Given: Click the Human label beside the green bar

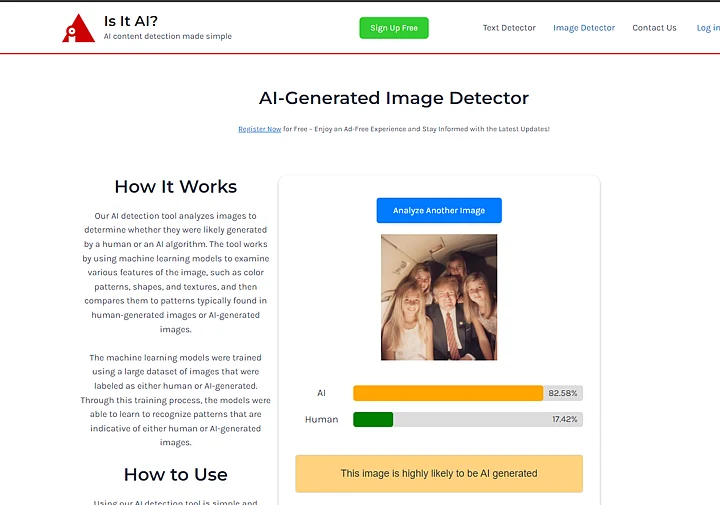Looking at the screenshot, I should [321, 420].
